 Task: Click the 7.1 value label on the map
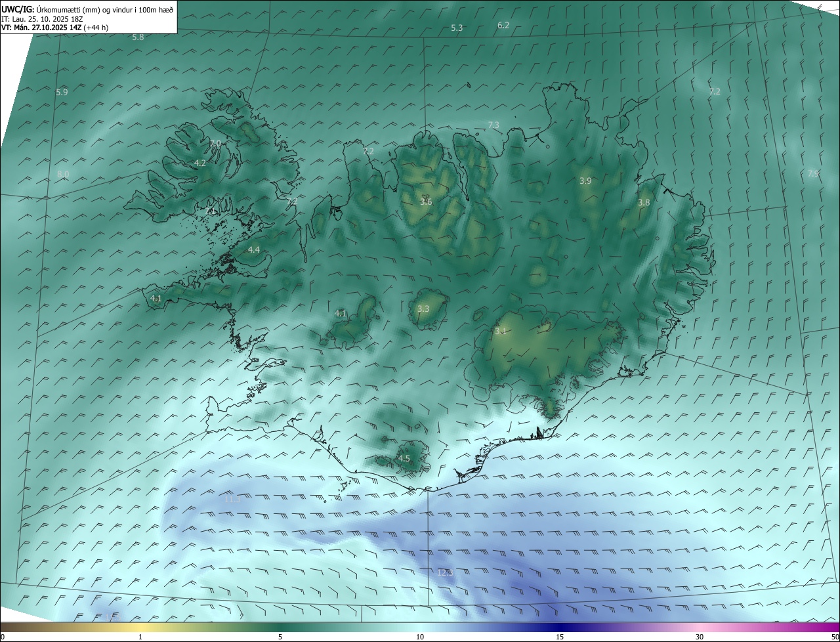(x=212, y=211)
